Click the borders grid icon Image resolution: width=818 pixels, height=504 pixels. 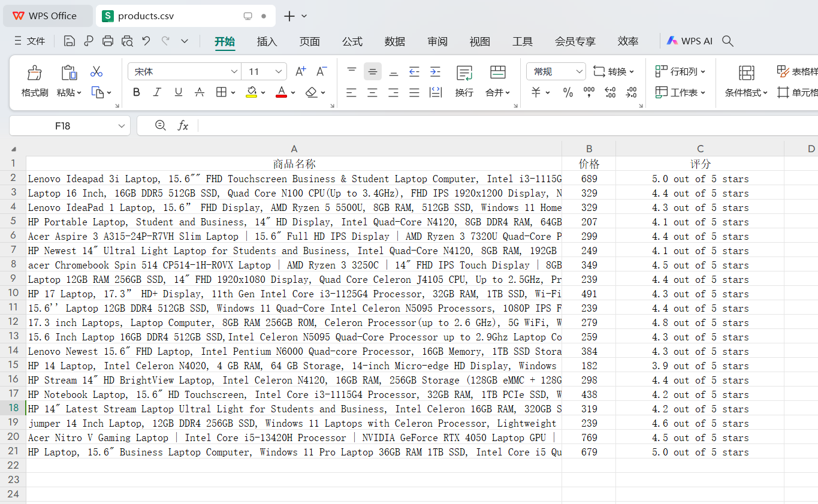[221, 92]
